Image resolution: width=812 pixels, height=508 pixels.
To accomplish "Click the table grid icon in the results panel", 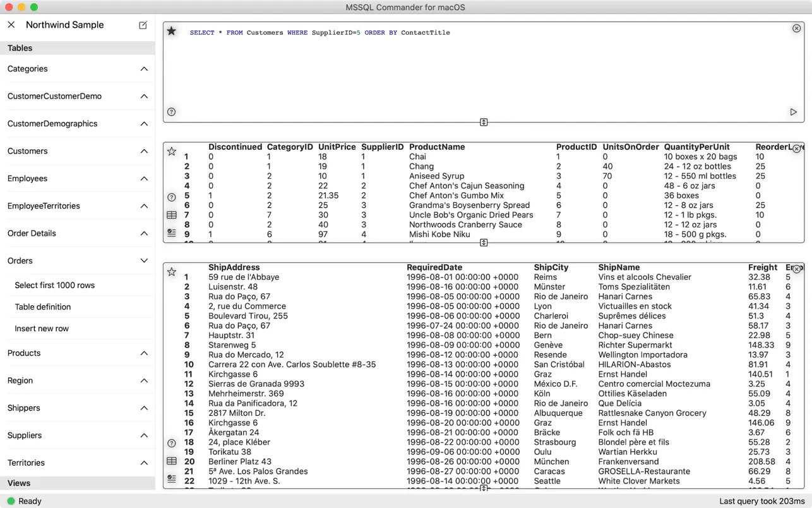I will pos(171,215).
